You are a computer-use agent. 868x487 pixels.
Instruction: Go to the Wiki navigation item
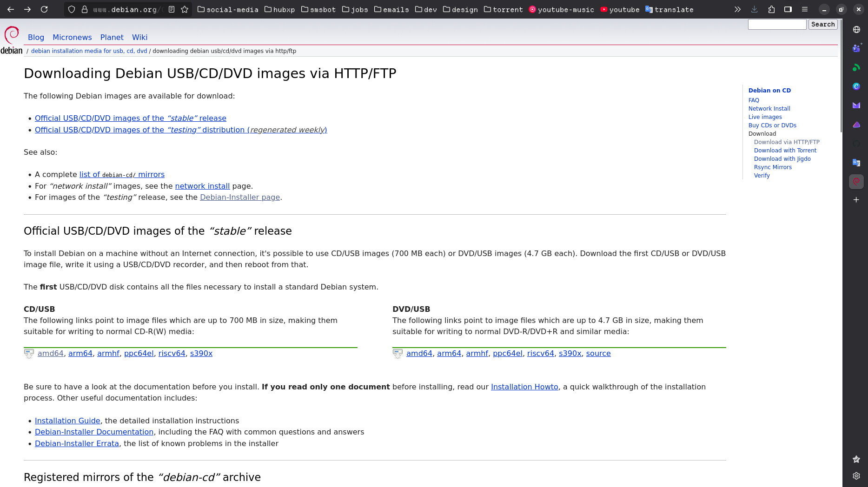pyautogui.click(x=139, y=37)
